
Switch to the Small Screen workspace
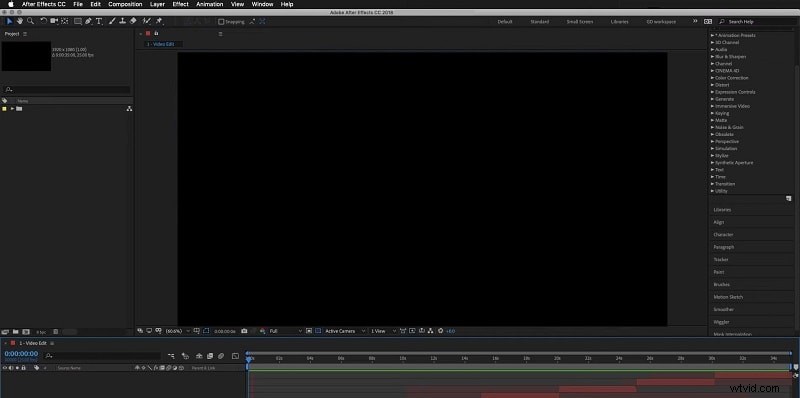580,22
